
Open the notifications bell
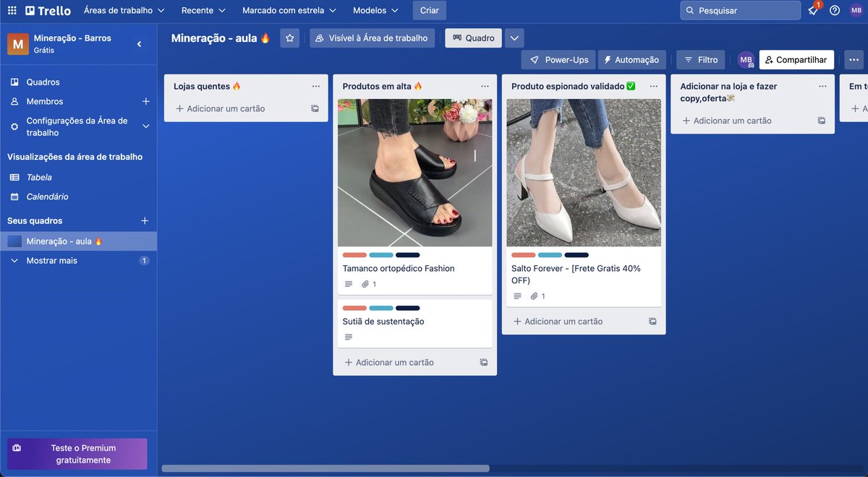(813, 11)
